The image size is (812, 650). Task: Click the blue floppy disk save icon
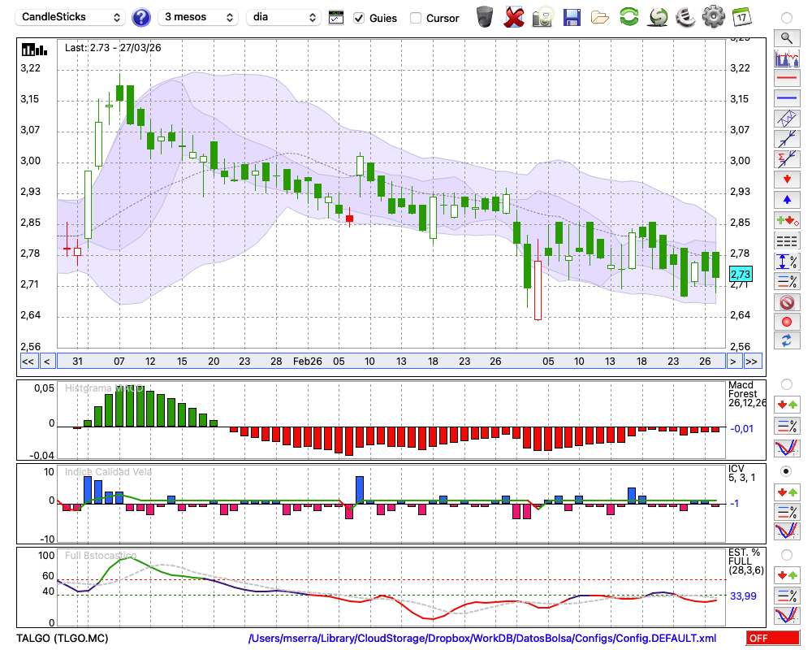point(572,17)
